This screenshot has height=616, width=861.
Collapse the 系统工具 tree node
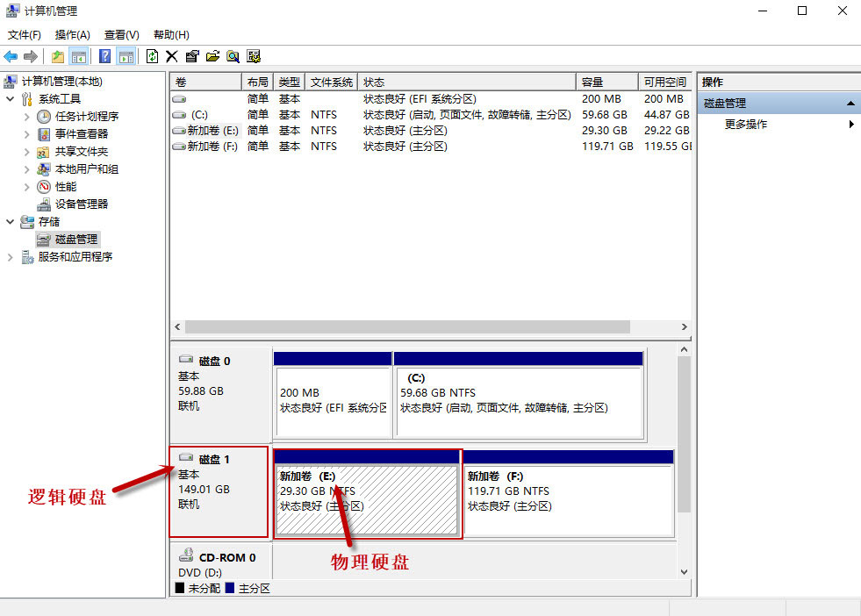coord(11,99)
